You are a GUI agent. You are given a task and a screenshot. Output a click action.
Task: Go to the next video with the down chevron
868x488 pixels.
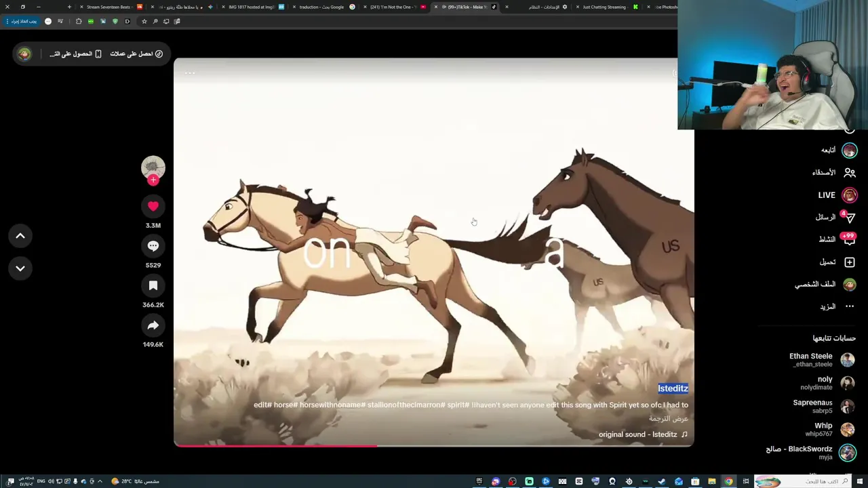20,268
